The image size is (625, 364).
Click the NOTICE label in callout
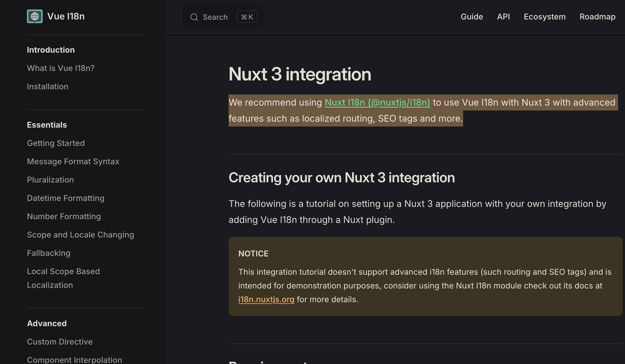point(253,254)
